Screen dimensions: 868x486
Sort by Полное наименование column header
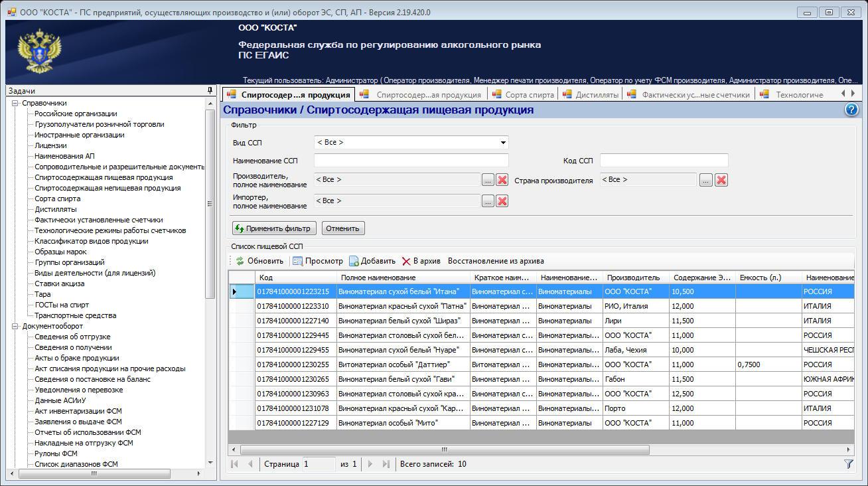coord(403,278)
